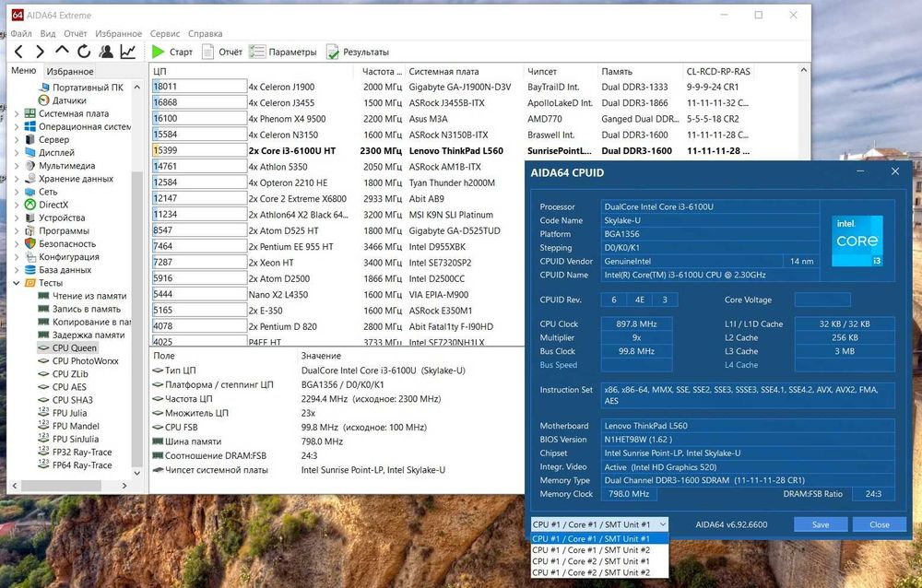Select Чтение из памяти test

click(89, 296)
